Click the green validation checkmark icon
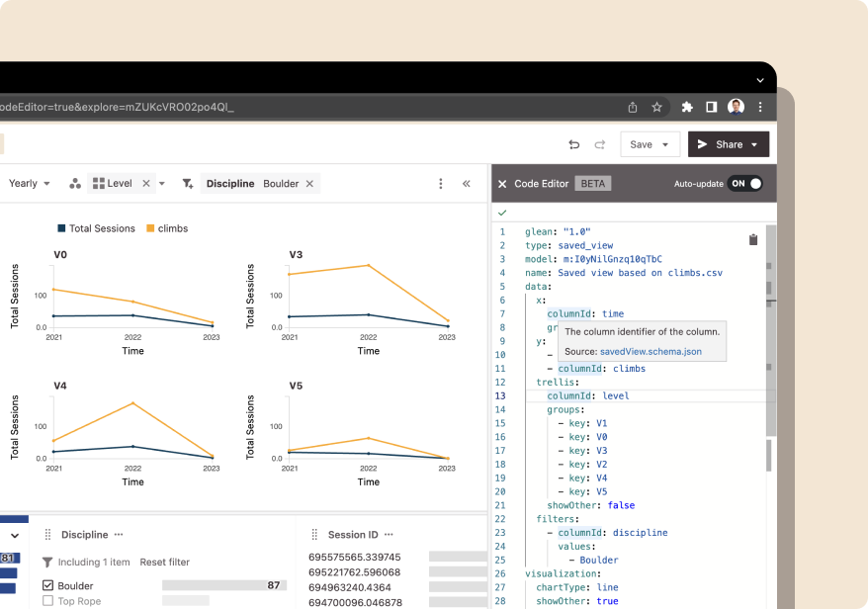The width and height of the screenshot is (868, 609). pos(502,213)
